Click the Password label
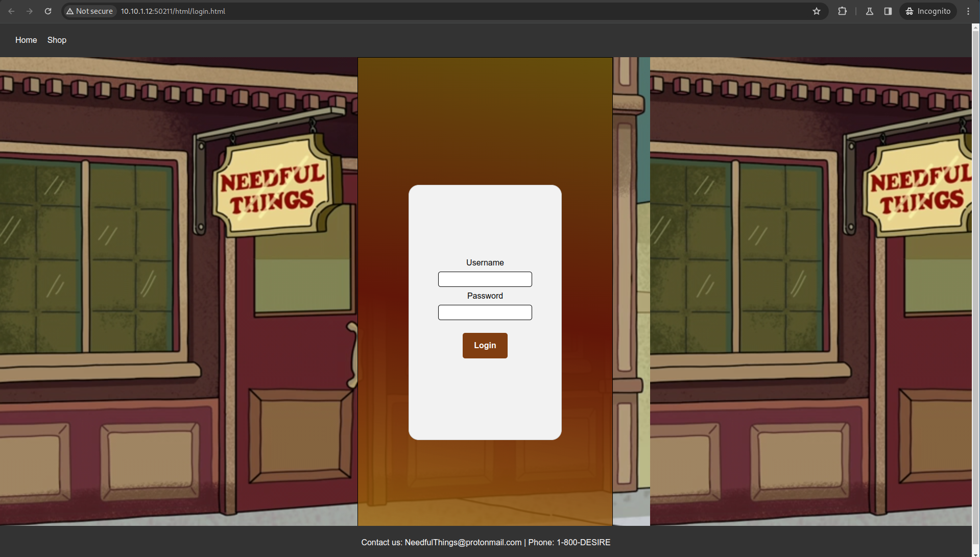 point(485,296)
